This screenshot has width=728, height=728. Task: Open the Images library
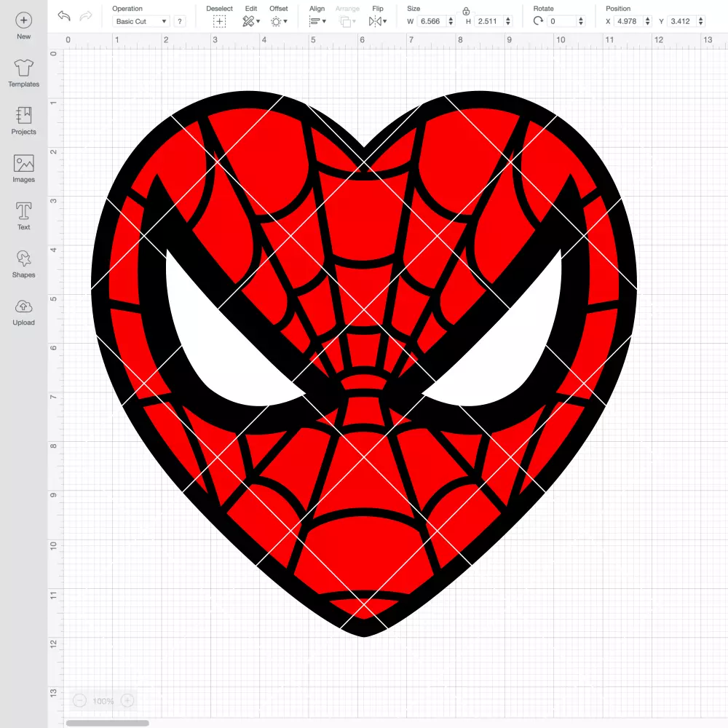click(24, 169)
